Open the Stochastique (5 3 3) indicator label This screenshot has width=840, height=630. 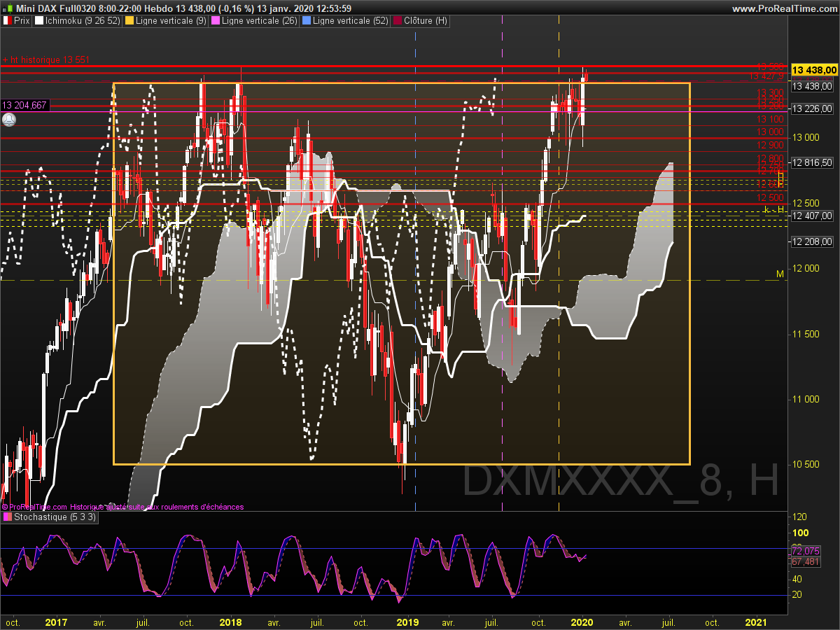click(x=50, y=517)
